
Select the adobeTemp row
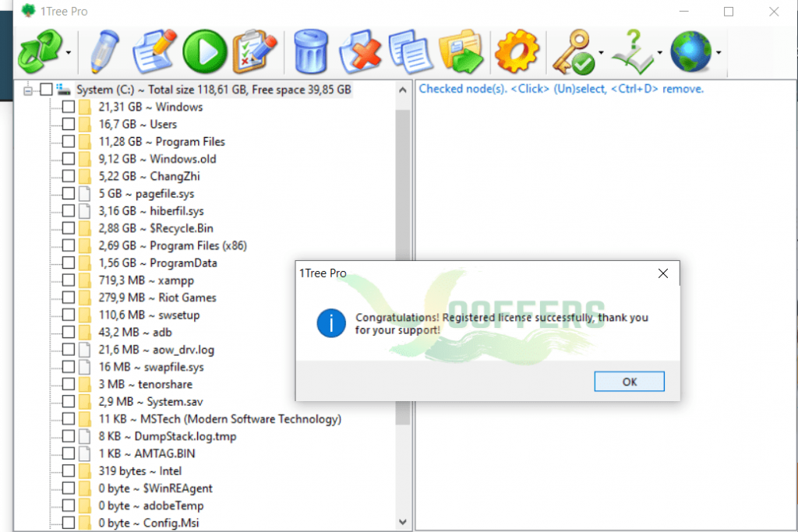[x=151, y=506]
